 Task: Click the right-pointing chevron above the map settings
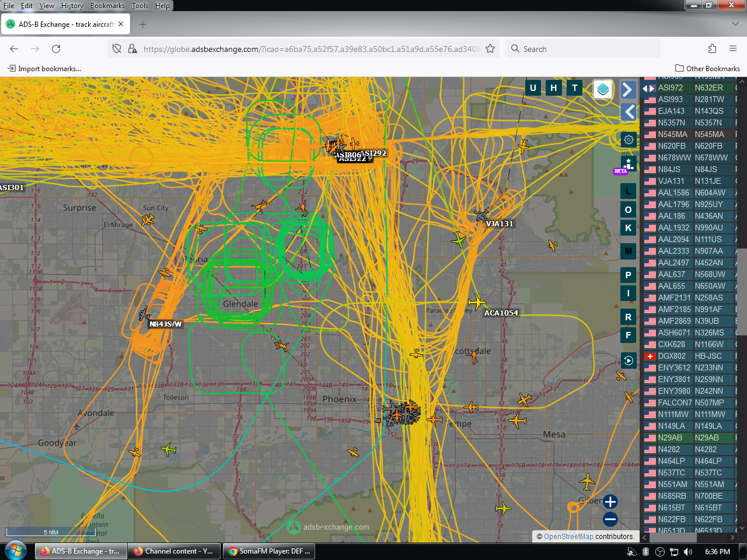coord(627,89)
